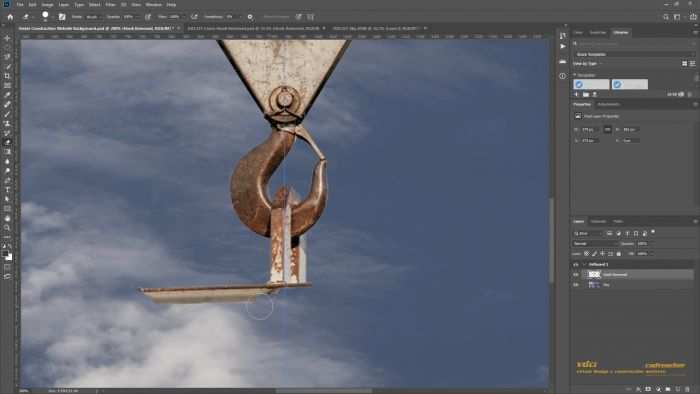Hide the Artboard 1 group visibility

pyautogui.click(x=576, y=265)
